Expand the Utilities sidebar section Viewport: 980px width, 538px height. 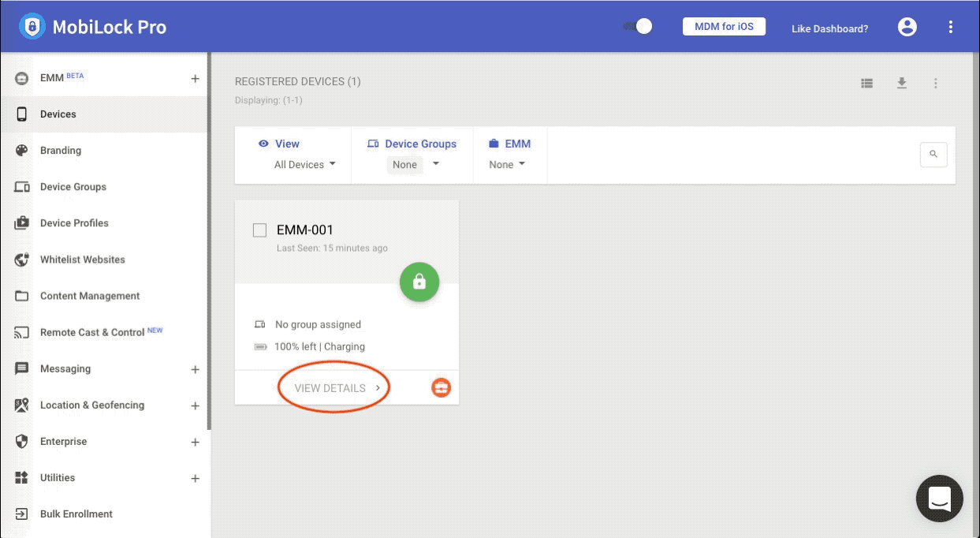pyautogui.click(x=196, y=478)
